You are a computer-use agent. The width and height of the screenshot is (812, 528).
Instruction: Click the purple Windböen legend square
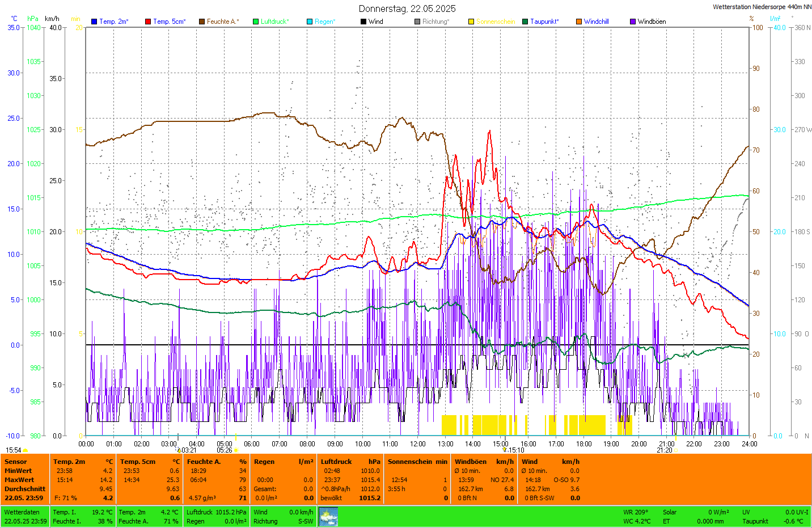(633, 22)
